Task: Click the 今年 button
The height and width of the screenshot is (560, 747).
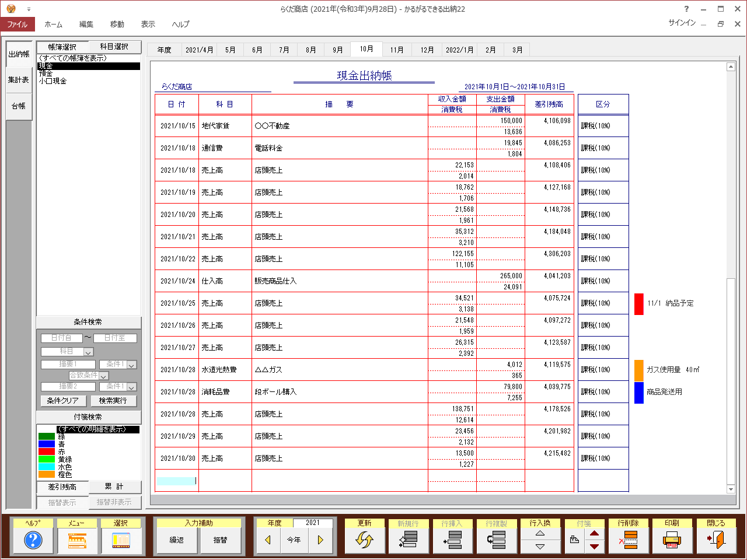Action: [x=294, y=540]
